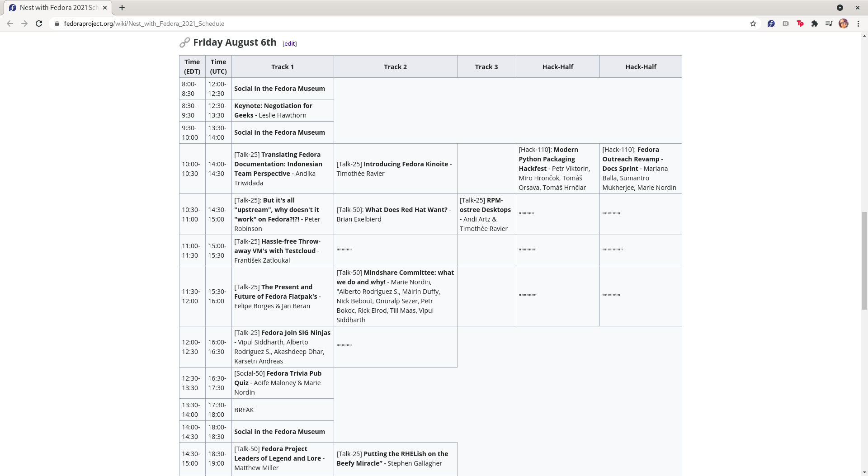The height and width of the screenshot is (476, 868).
Task: Click the 14:00-14:30 UTC time cell
Action: coord(218,169)
